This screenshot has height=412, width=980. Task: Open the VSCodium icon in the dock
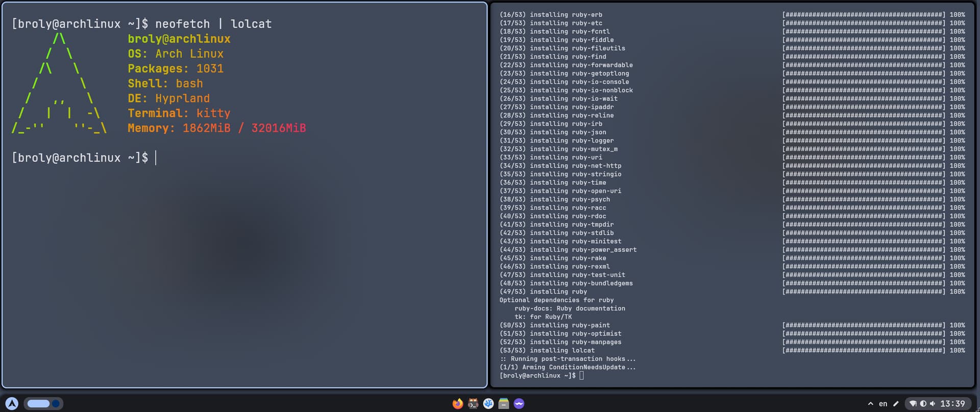[x=488, y=404]
